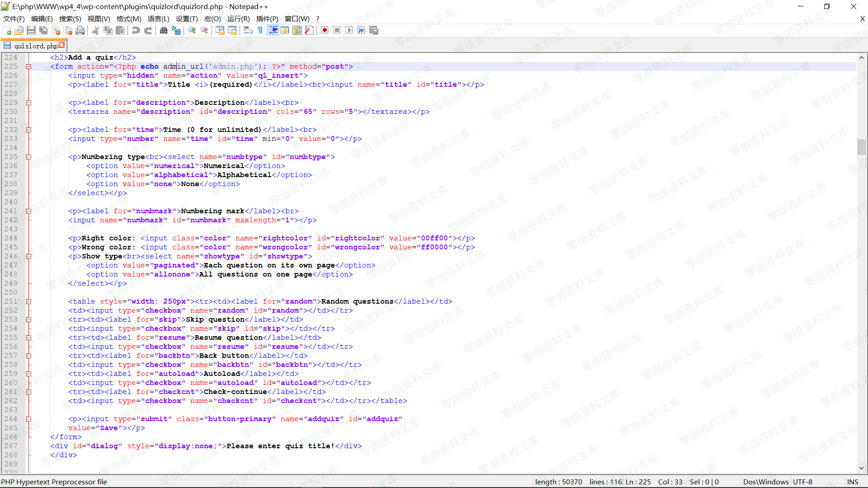Click the Find binoculars icon
Image resolution: width=868 pixels, height=488 pixels.
(164, 30)
